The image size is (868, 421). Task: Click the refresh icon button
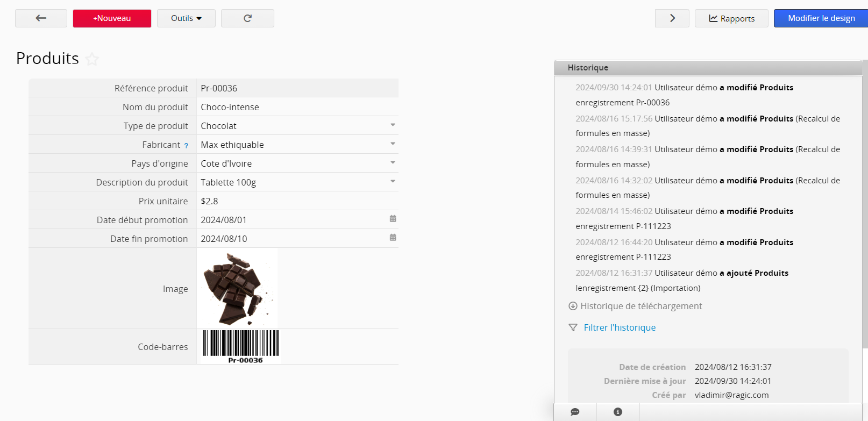[x=247, y=18]
